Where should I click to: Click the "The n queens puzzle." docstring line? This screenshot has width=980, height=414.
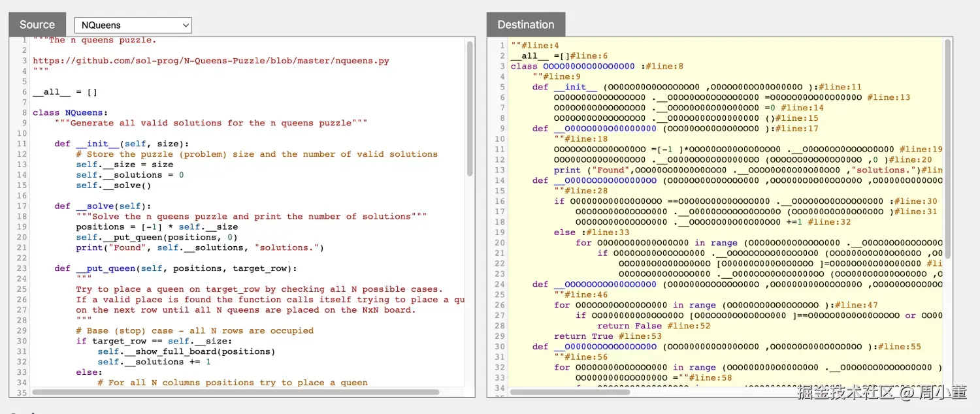95,40
